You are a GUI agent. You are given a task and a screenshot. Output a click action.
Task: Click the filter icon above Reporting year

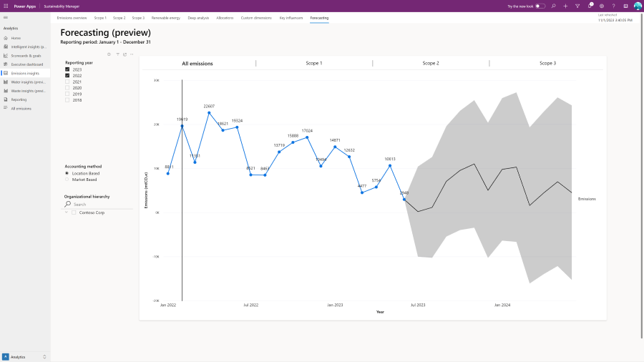click(x=117, y=54)
